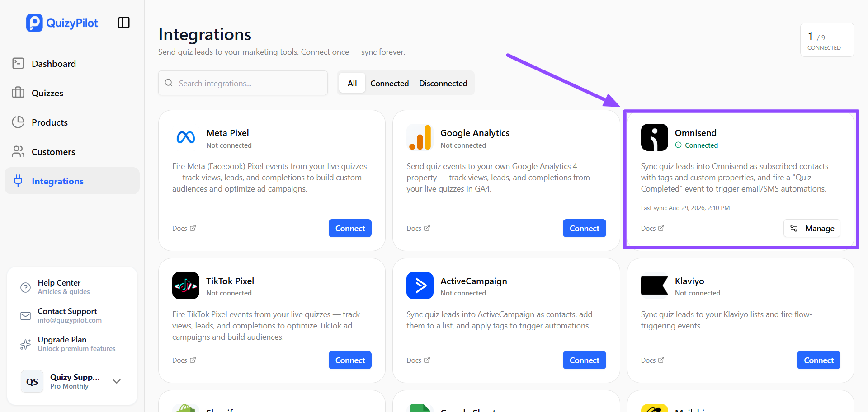Click the QS account avatar
868x412 pixels.
32,381
